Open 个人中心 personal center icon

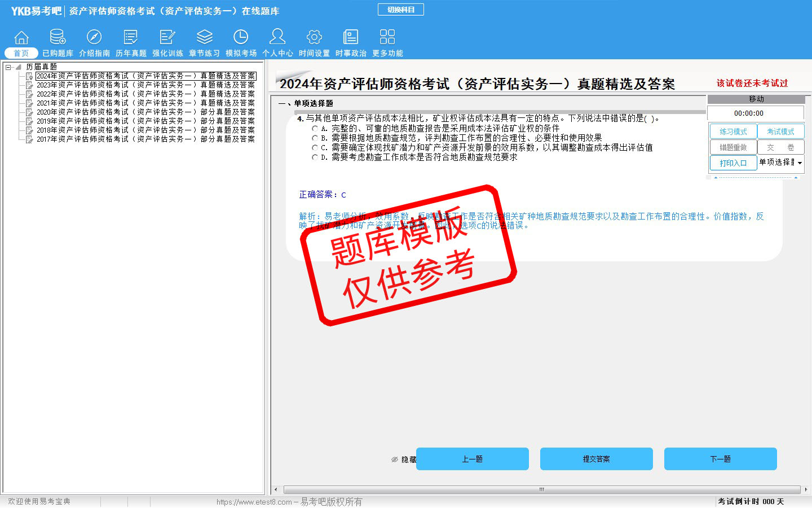[277, 38]
